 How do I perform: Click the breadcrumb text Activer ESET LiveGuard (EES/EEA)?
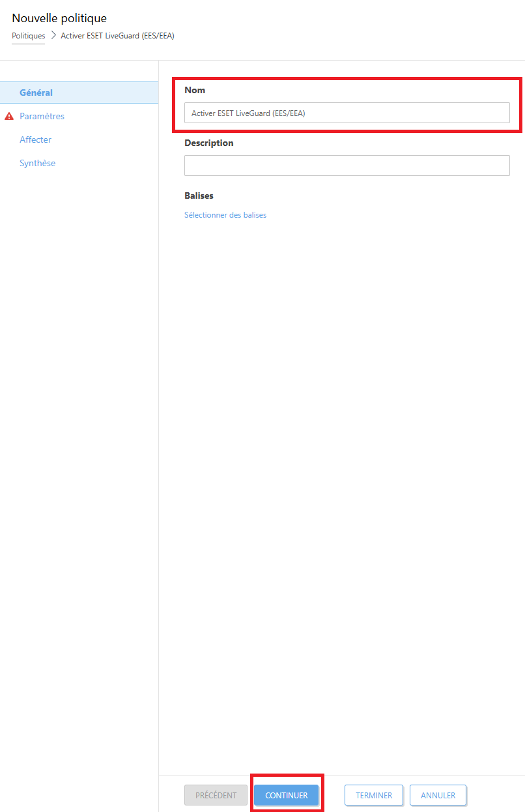click(117, 36)
